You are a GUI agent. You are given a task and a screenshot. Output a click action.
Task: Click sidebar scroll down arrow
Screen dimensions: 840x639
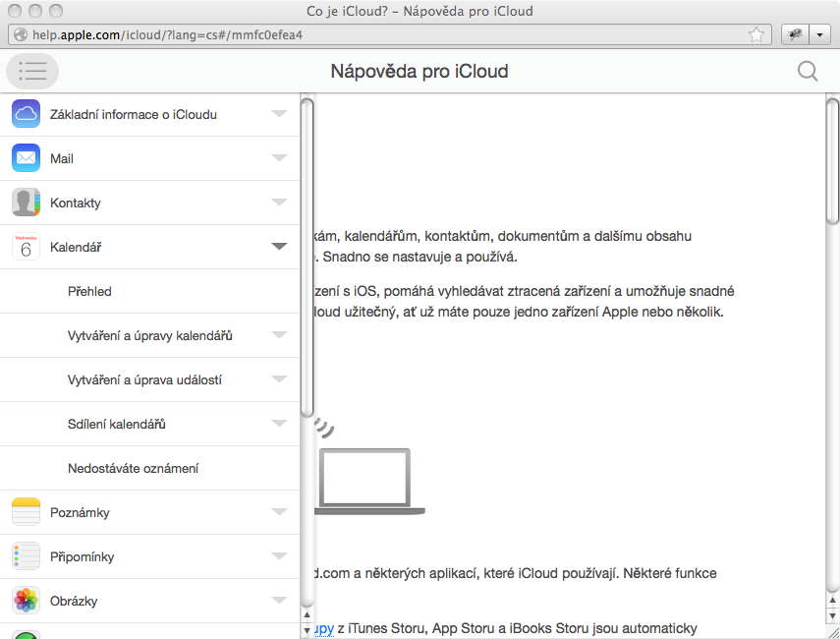pos(307,630)
